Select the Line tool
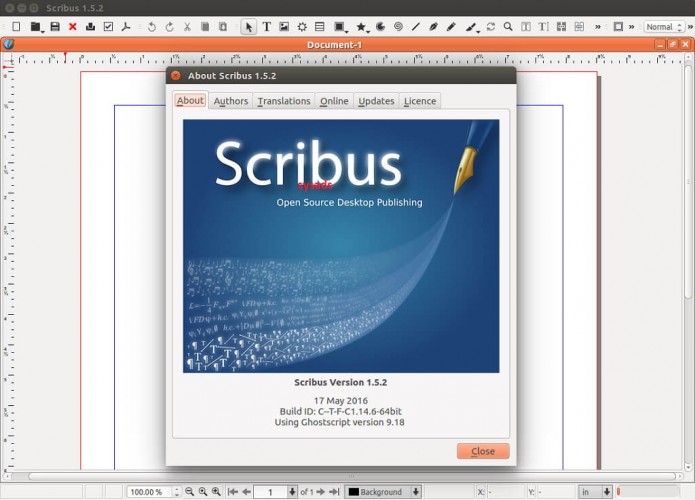Screen dimensions: 695x500 tap(416, 27)
